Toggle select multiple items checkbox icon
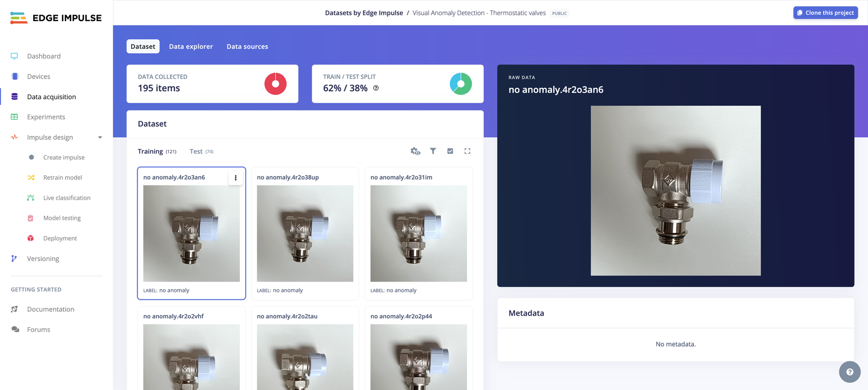Image resolution: width=868 pixels, height=390 pixels. [450, 151]
